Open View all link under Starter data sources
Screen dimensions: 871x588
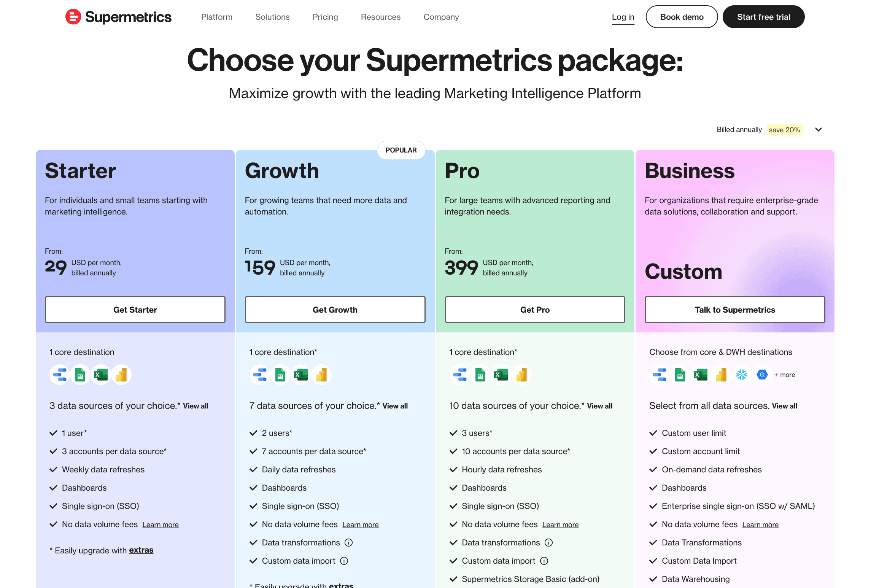[x=196, y=406]
